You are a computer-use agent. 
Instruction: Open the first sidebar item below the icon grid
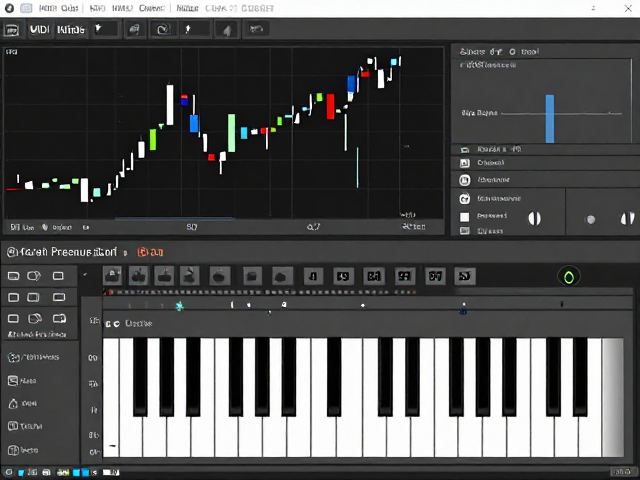pyautogui.click(x=33, y=358)
